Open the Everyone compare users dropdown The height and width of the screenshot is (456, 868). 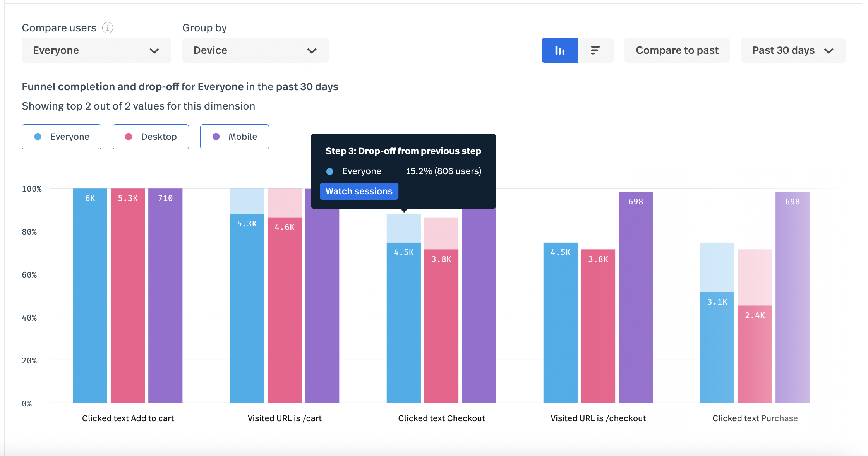coord(96,50)
